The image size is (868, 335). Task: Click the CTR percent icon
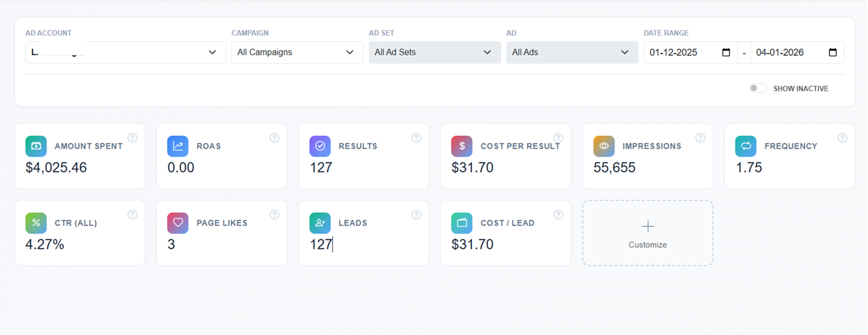tap(36, 223)
